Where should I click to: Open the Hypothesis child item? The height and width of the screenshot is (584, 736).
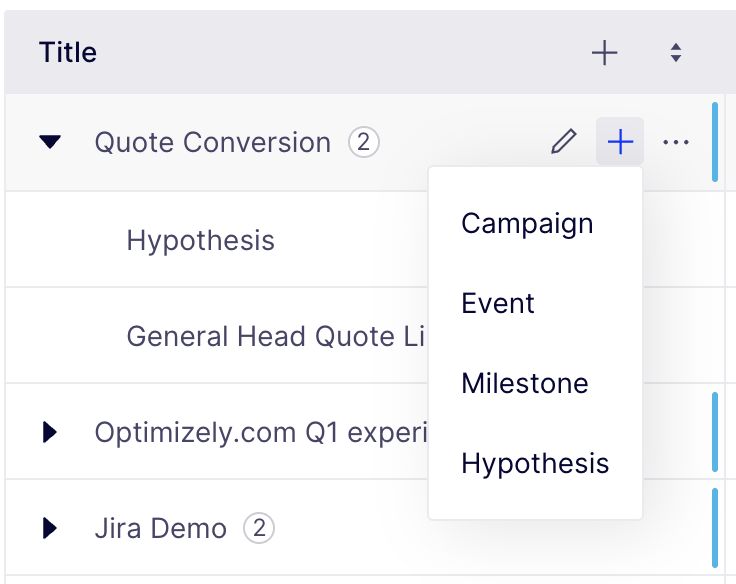pyautogui.click(x=200, y=241)
